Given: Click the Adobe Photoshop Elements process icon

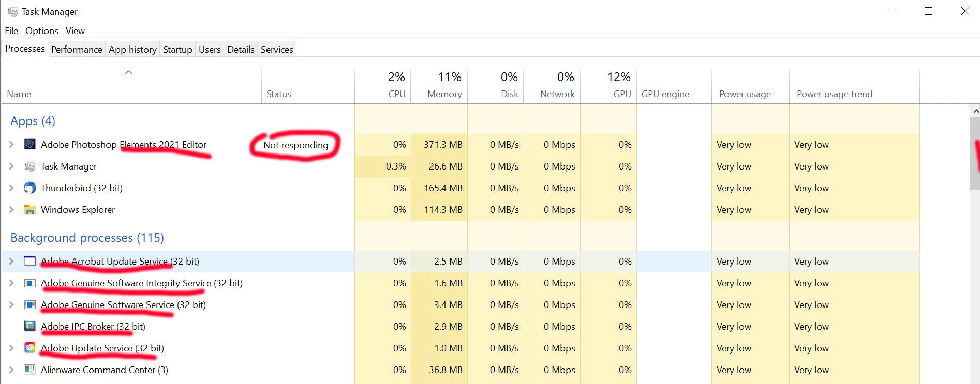Looking at the screenshot, I should pyautogui.click(x=30, y=144).
